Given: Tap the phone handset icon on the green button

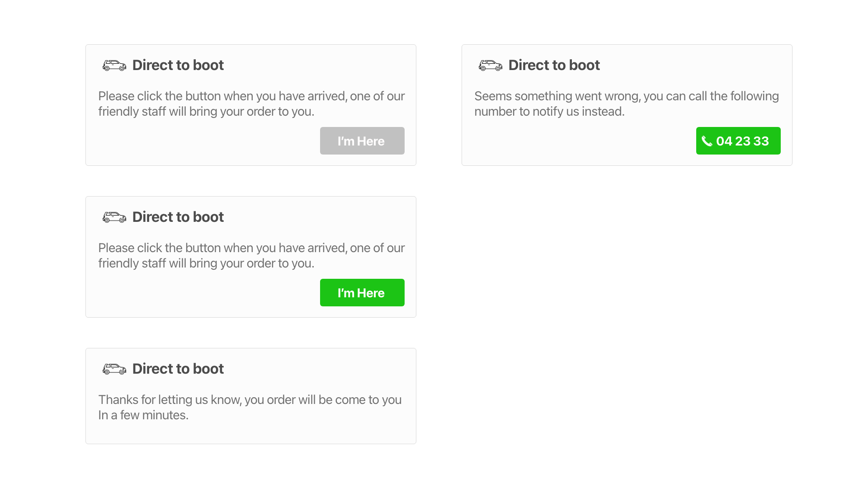Looking at the screenshot, I should tap(708, 141).
